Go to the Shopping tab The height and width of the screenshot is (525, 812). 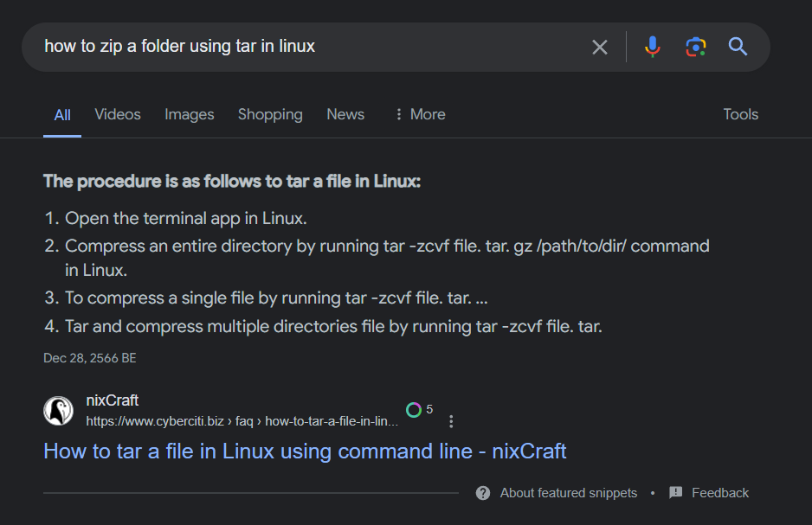click(270, 114)
